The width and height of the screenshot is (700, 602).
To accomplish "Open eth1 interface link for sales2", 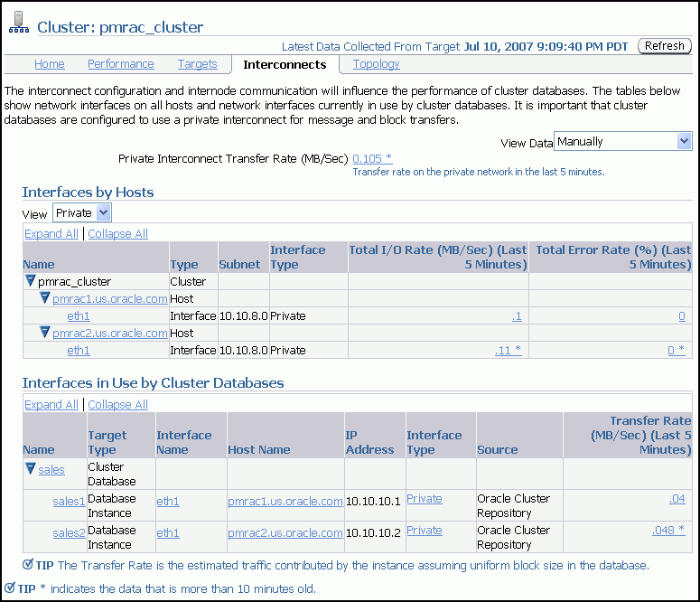I will click(x=168, y=533).
